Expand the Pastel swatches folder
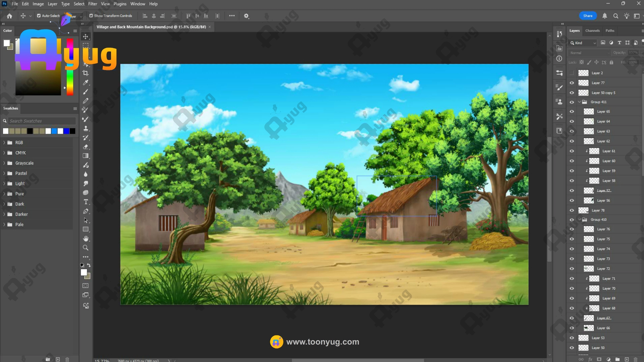The width and height of the screenshot is (644, 362). [x=4, y=173]
